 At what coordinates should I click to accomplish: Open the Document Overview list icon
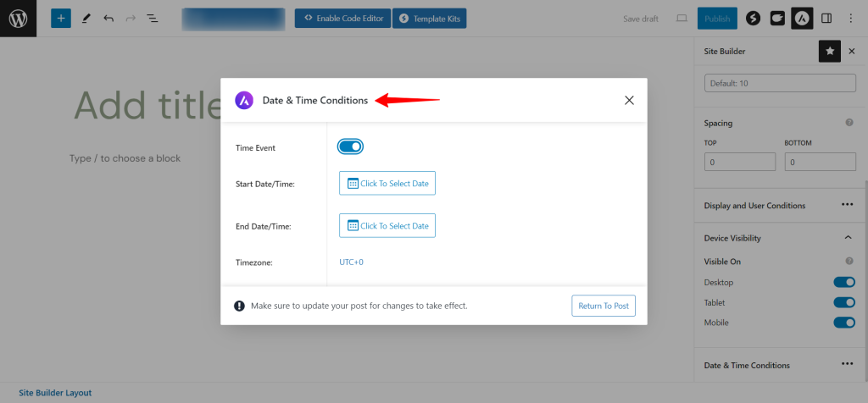click(x=153, y=19)
